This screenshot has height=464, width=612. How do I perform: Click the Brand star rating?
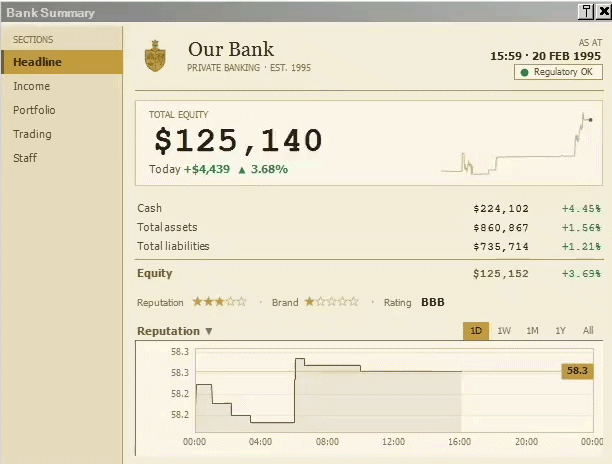(x=331, y=302)
